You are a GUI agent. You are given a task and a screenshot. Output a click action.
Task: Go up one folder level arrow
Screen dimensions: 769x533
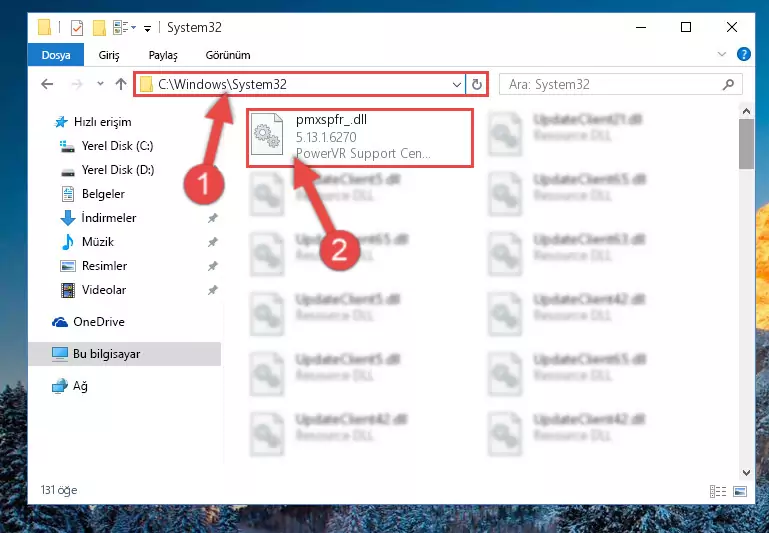point(121,84)
